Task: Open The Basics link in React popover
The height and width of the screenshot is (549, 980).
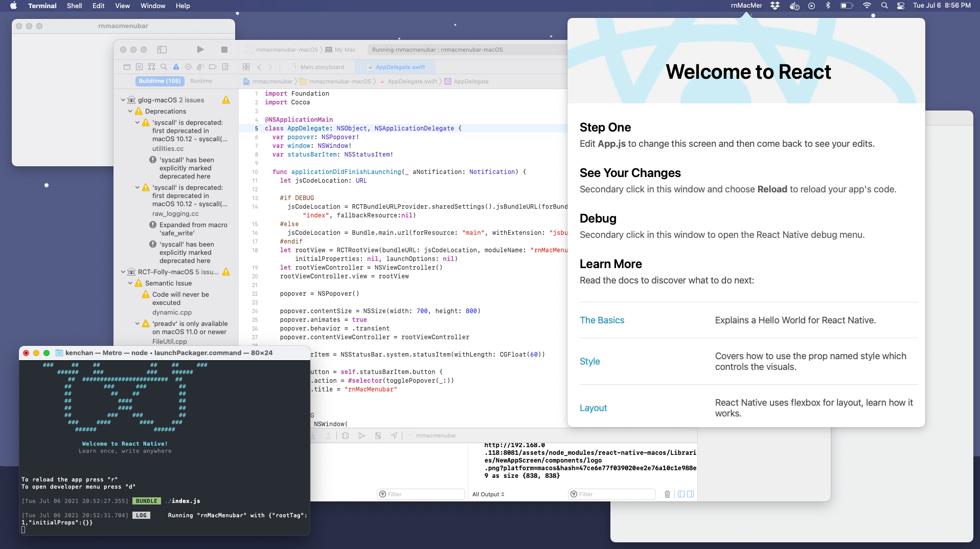Action: point(602,320)
